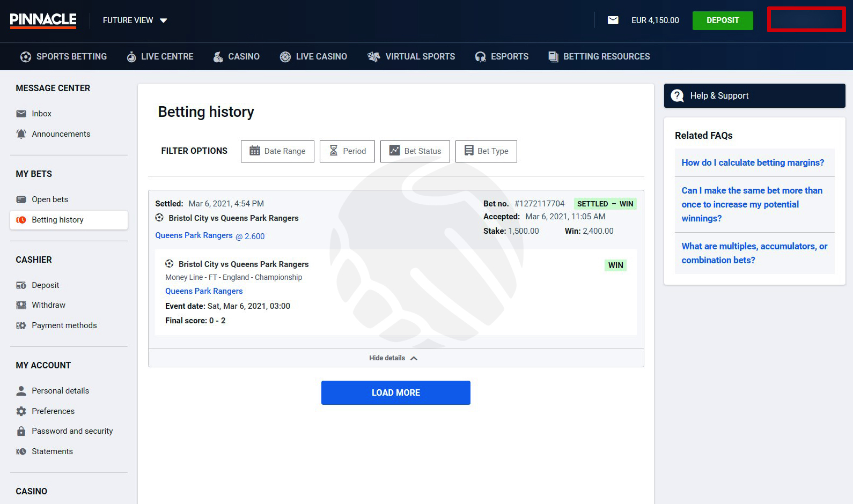The height and width of the screenshot is (504, 853).
Task: Click the Pinnacle logo
Action: [x=43, y=20]
